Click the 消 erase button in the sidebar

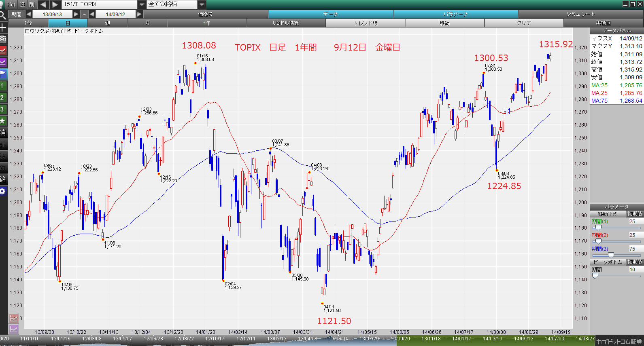pyautogui.click(x=3, y=133)
